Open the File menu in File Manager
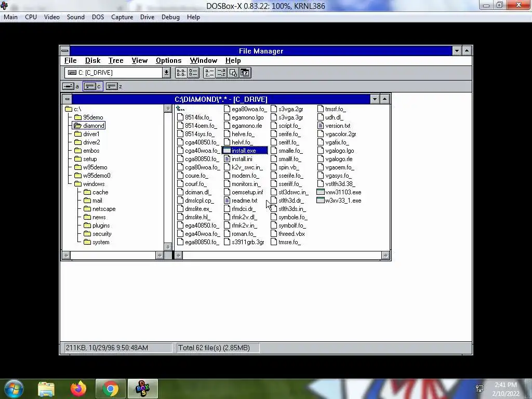The image size is (532, 399). pos(70,60)
